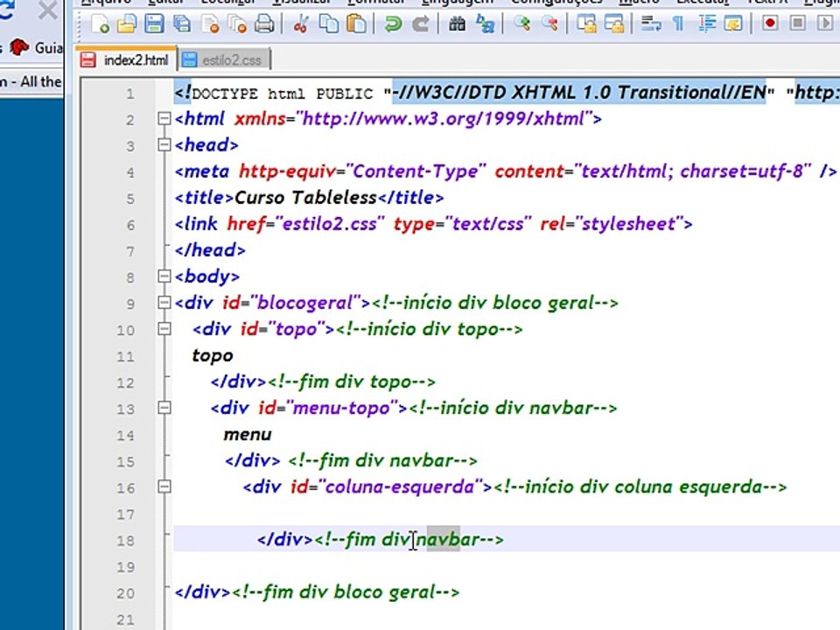Click the highlighted word 'navbar' on line 18
This screenshot has width=840, height=630.
pyautogui.click(x=447, y=540)
